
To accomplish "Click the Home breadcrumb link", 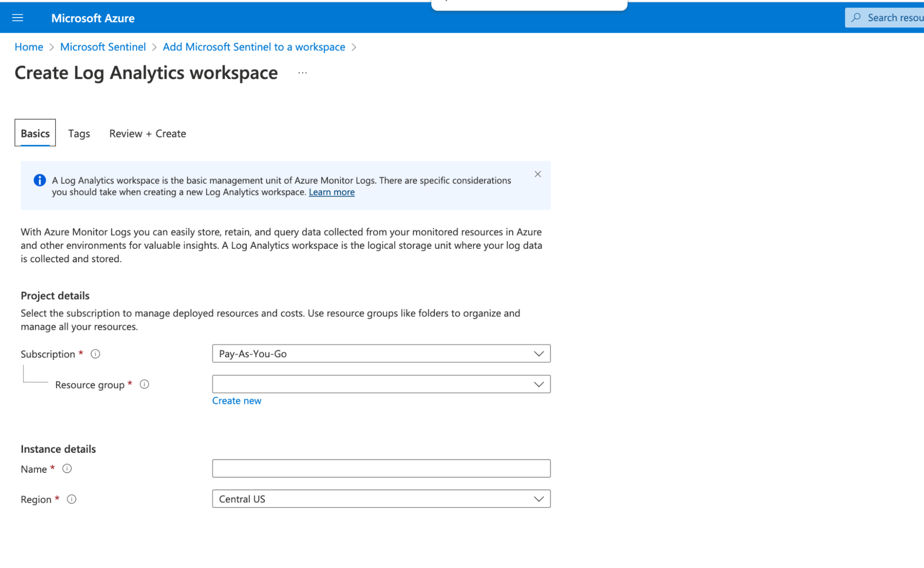I will 28,47.
